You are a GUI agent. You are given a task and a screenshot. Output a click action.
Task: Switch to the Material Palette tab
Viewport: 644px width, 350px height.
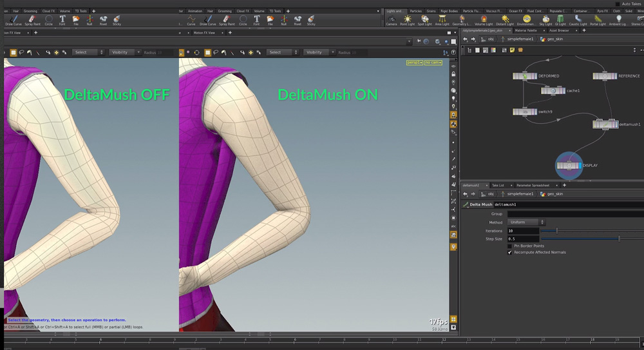coord(526,30)
